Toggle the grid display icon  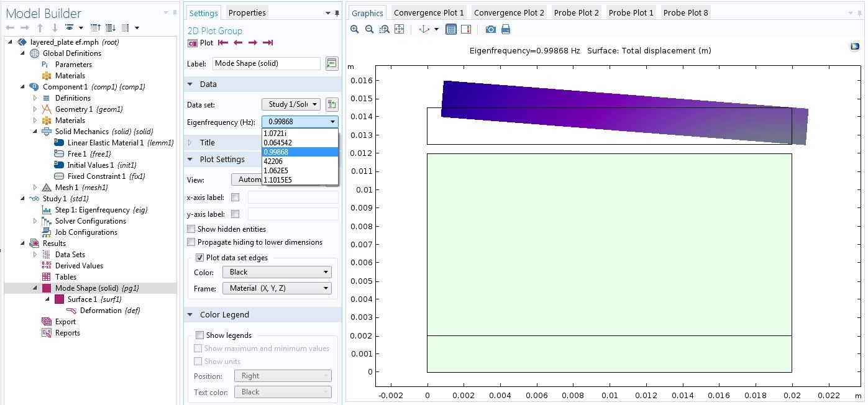(x=451, y=29)
